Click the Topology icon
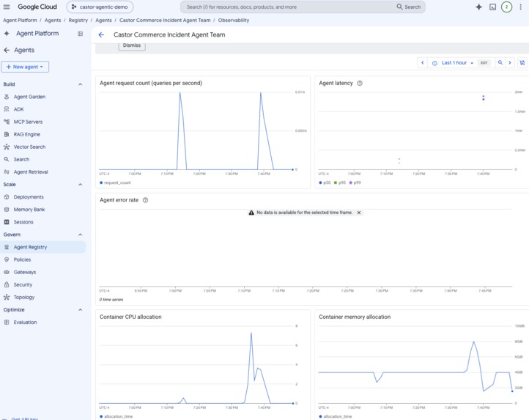 point(7,297)
